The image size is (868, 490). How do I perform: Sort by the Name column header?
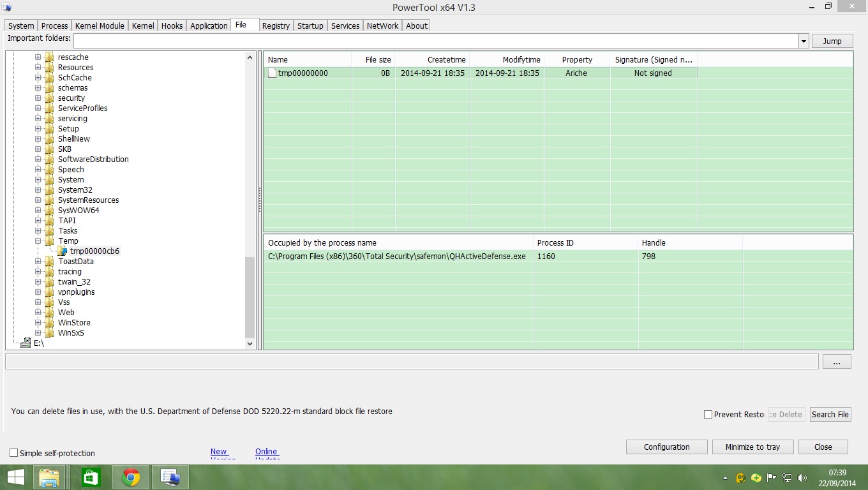[x=308, y=60]
